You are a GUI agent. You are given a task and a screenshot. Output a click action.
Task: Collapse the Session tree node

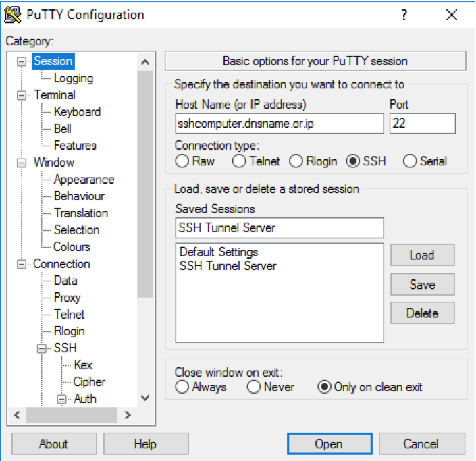pos(22,61)
